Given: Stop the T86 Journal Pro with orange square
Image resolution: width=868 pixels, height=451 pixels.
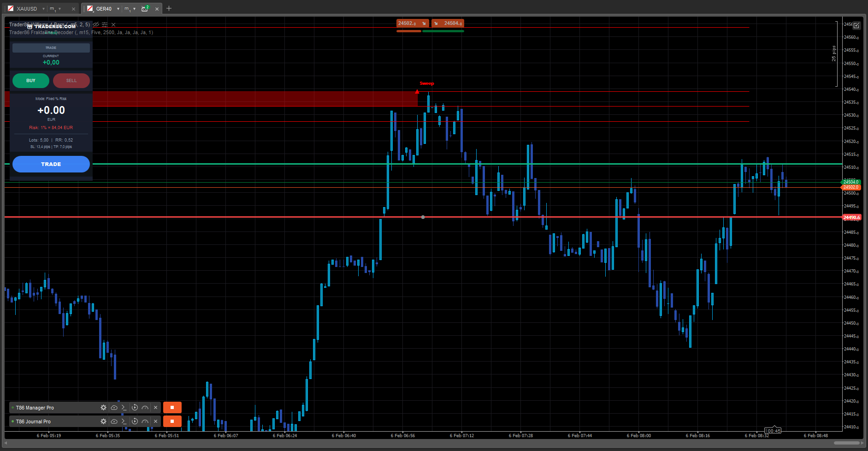Looking at the screenshot, I should pos(172,421).
